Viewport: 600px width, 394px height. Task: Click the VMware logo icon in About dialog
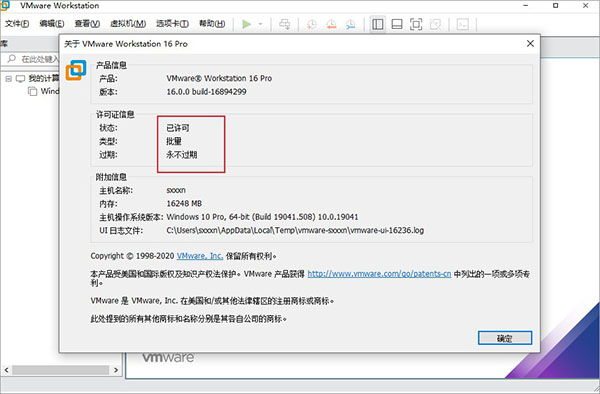76,70
